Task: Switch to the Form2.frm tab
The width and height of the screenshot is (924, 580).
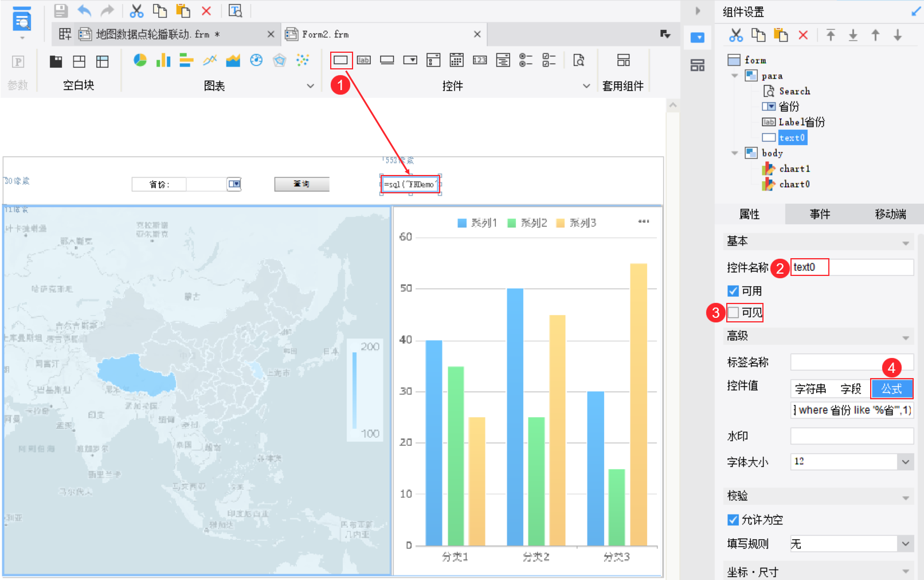Action: pos(326,34)
